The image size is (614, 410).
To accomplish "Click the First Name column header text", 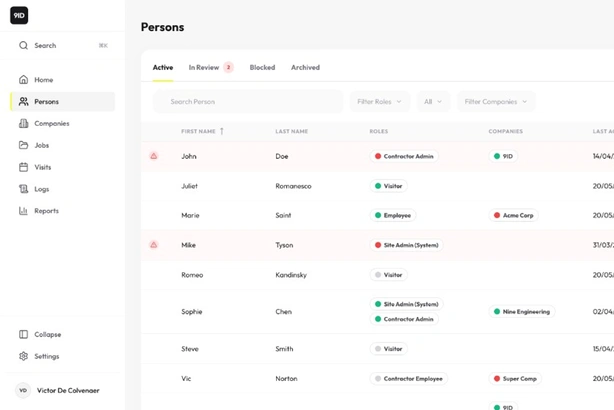I will (198, 131).
